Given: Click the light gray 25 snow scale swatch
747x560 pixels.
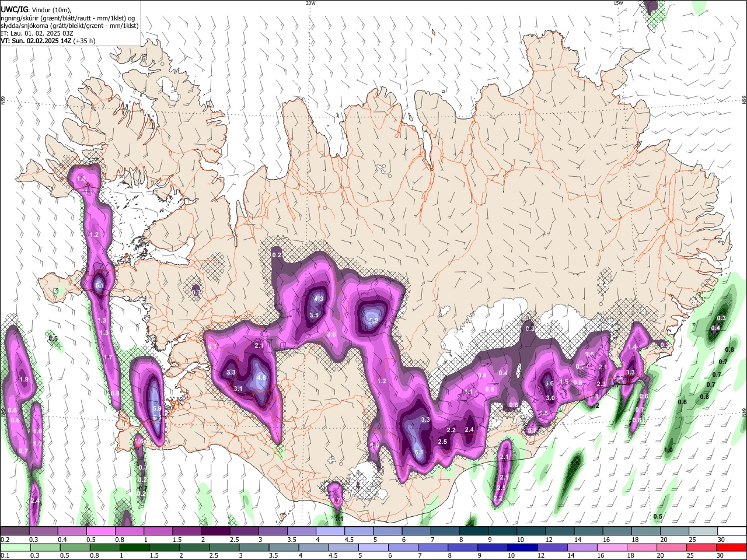Looking at the screenshot, I should [x=703, y=531].
